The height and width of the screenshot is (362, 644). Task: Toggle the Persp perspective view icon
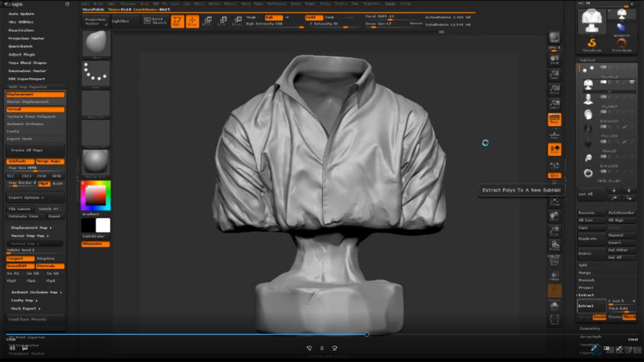point(555,120)
